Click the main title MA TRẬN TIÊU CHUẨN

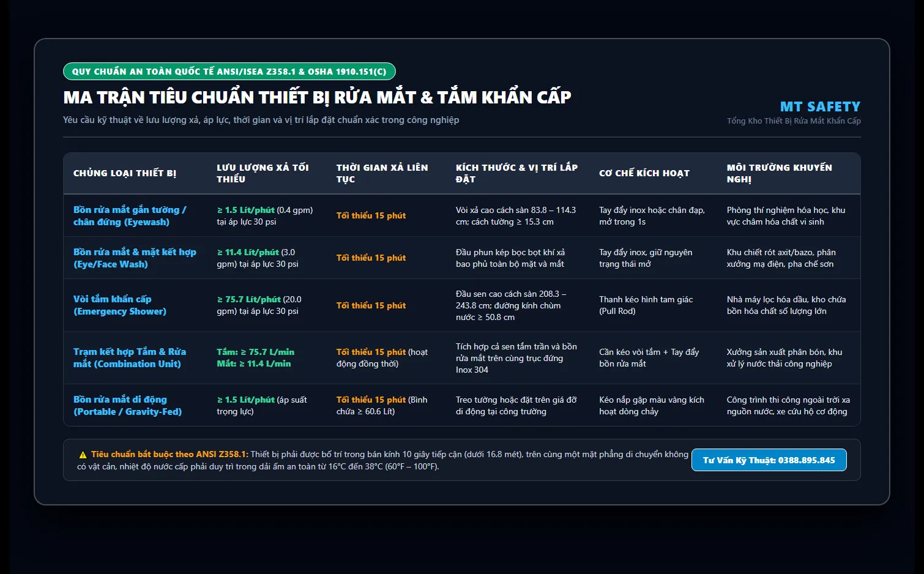pos(317,97)
